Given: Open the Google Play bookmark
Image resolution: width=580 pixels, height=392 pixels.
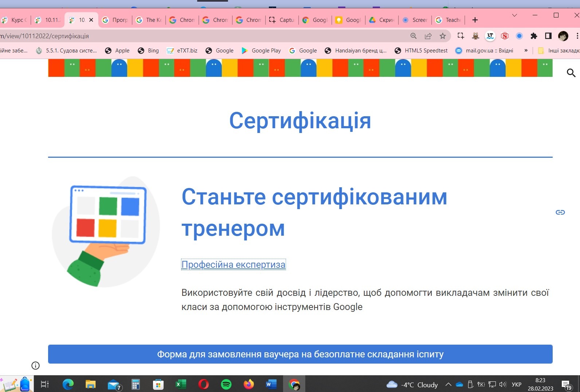Looking at the screenshot, I should [261, 51].
